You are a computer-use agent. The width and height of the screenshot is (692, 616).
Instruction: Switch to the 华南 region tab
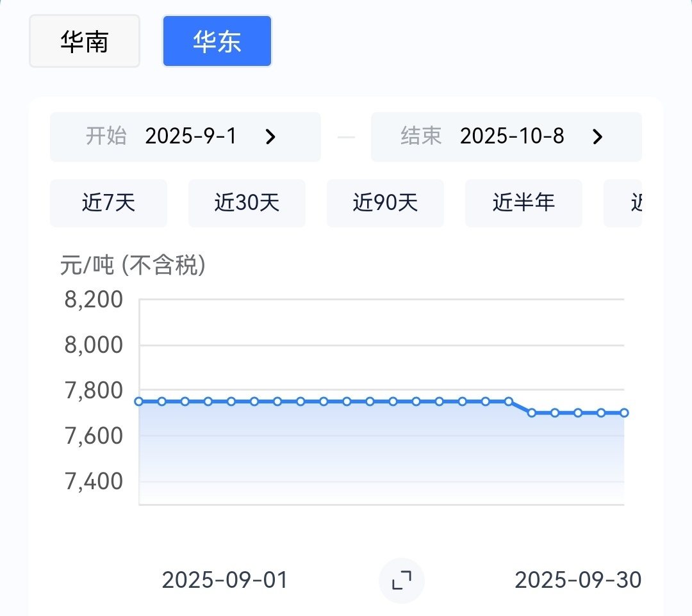[84, 42]
